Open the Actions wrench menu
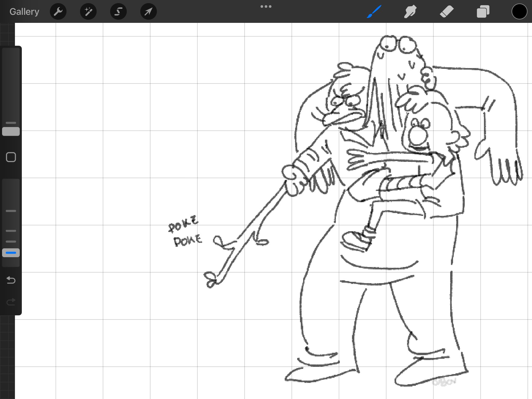532x399 pixels. tap(58, 12)
